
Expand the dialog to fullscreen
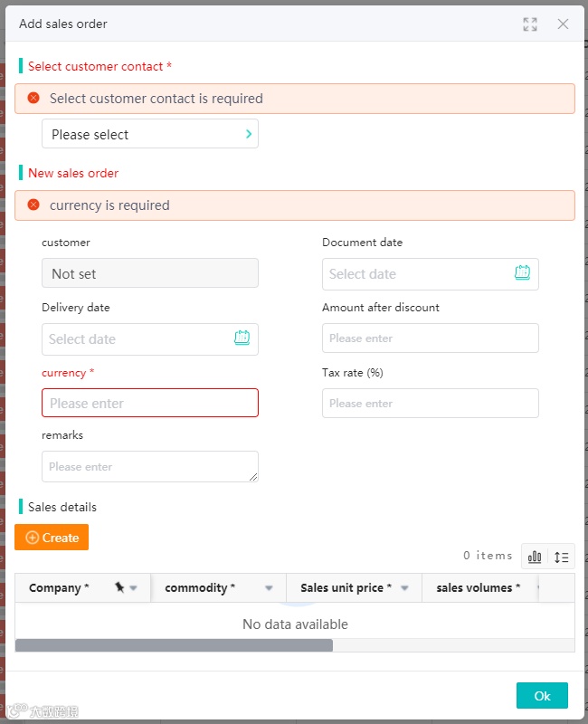pyautogui.click(x=530, y=24)
